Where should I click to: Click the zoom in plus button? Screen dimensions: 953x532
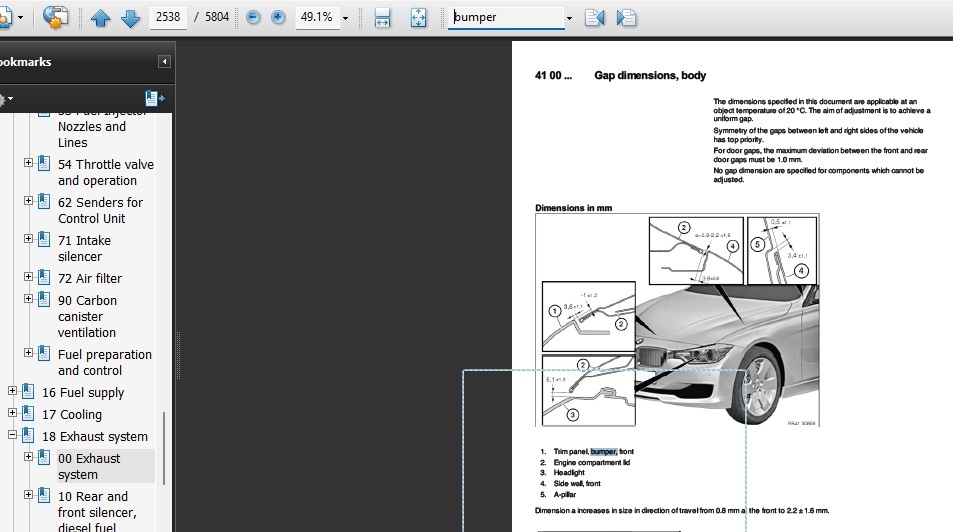point(278,18)
